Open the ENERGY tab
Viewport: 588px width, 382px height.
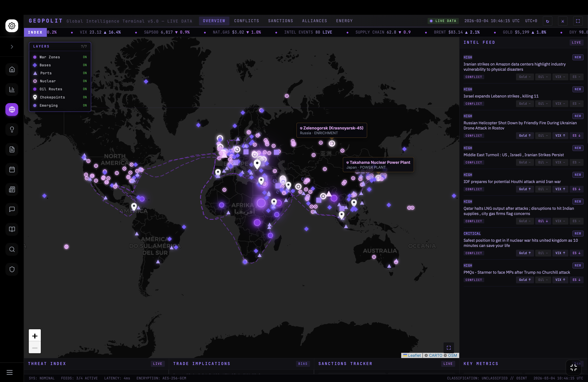pyautogui.click(x=344, y=21)
